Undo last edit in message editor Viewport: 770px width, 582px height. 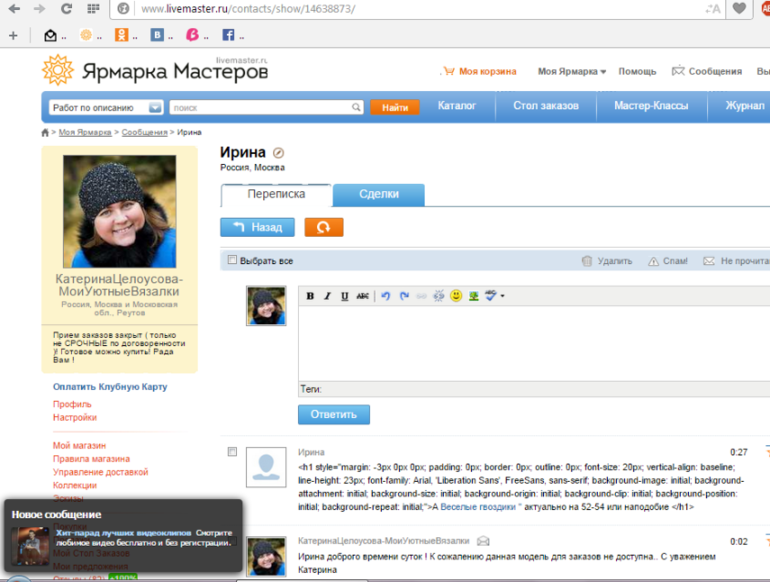385,296
